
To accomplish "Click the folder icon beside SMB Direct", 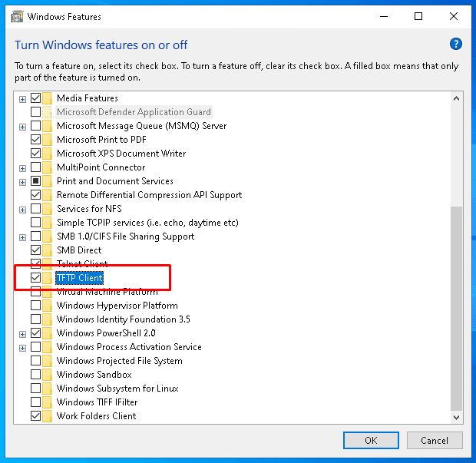I will click(x=47, y=250).
